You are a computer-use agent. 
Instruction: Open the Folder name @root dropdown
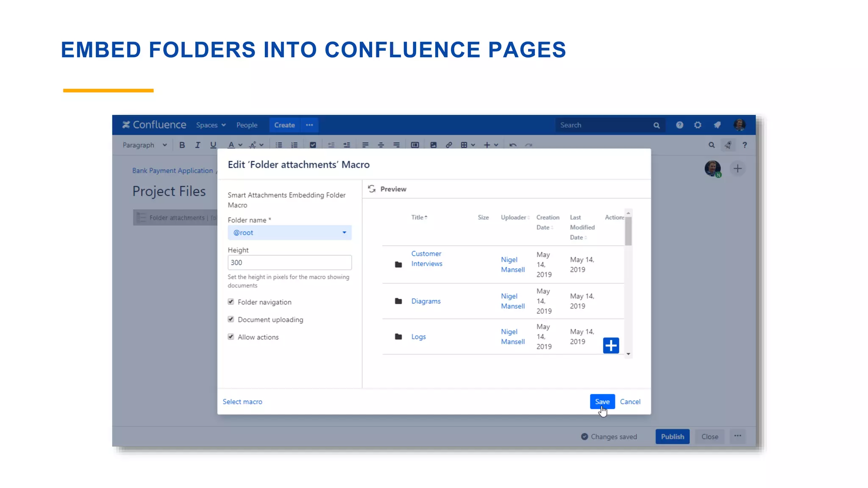289,233
